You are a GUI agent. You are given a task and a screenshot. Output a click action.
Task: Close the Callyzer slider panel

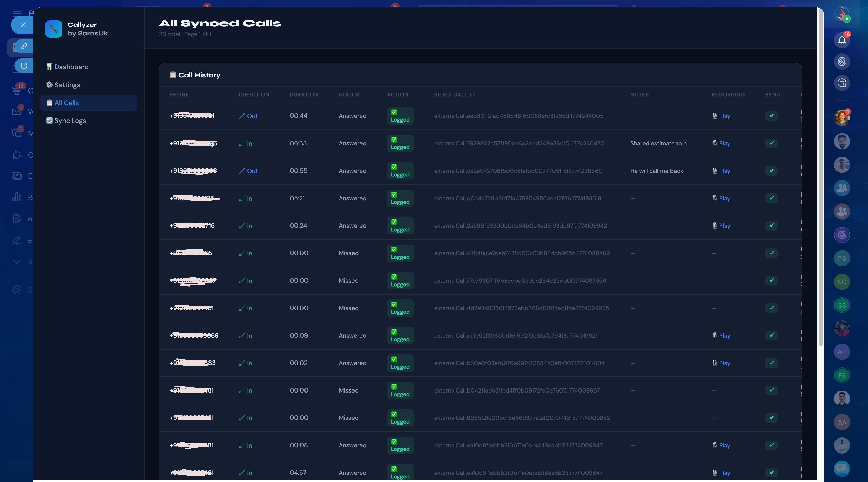coord(23,25)
